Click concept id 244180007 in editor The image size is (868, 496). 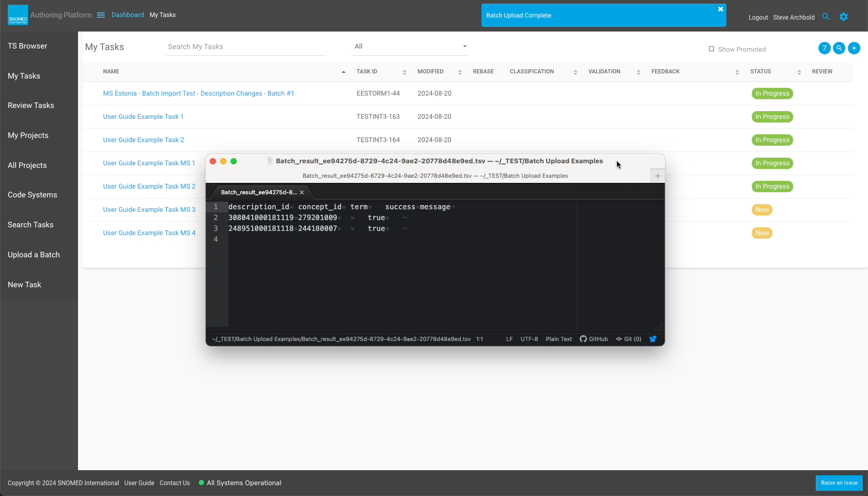point(317,229)
